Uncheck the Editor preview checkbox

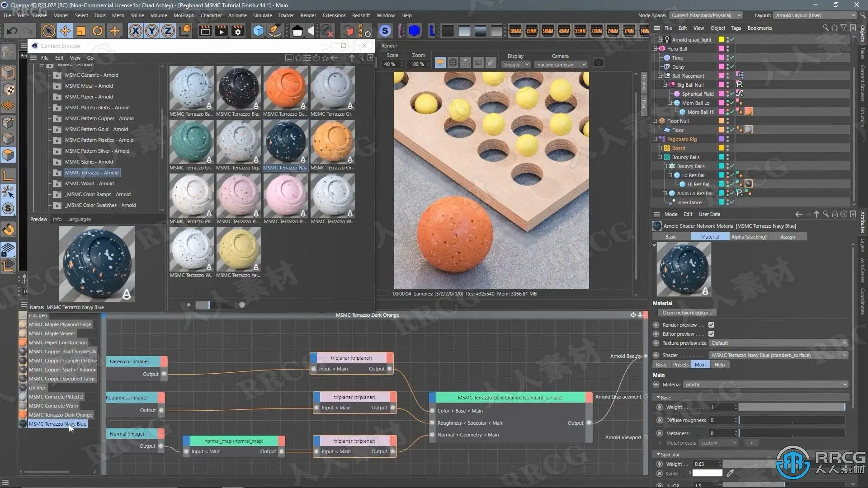pyautogui.click(x=711, y=334)
